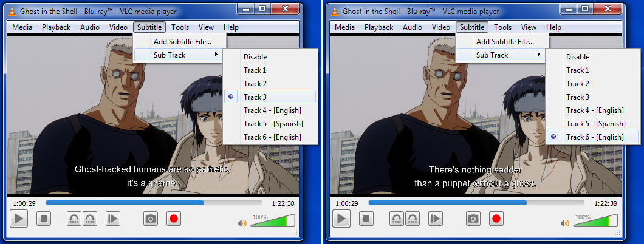Take snapshot camera icon in left window
This screenshot has height=244, width=644.
click(x=151, y=219)
